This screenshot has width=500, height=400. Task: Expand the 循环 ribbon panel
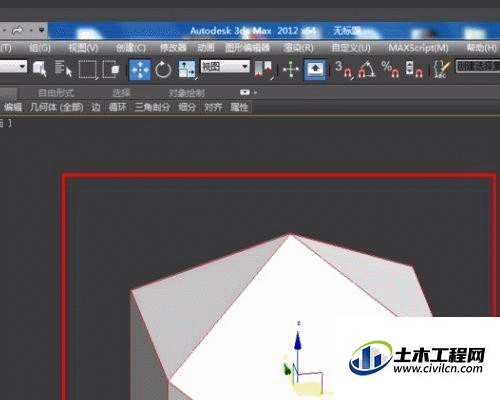[x=118, y=107]
